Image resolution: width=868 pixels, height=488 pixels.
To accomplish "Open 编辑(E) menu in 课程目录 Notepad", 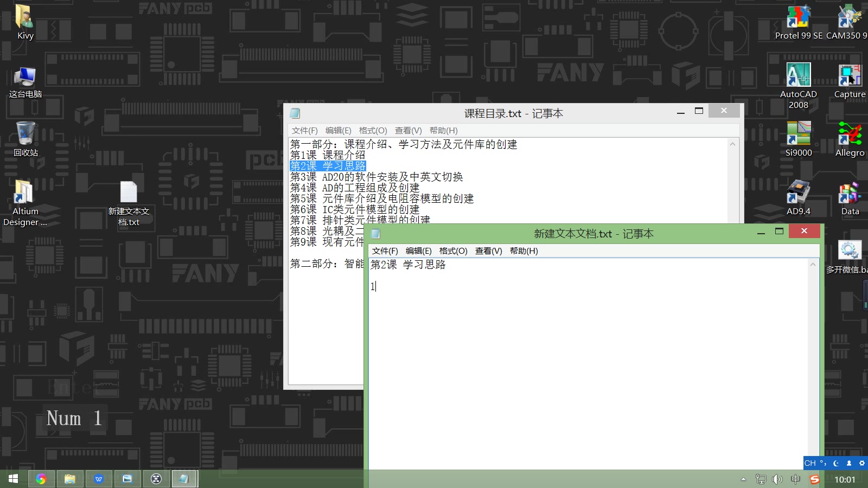I will click(x=339, y=131).
